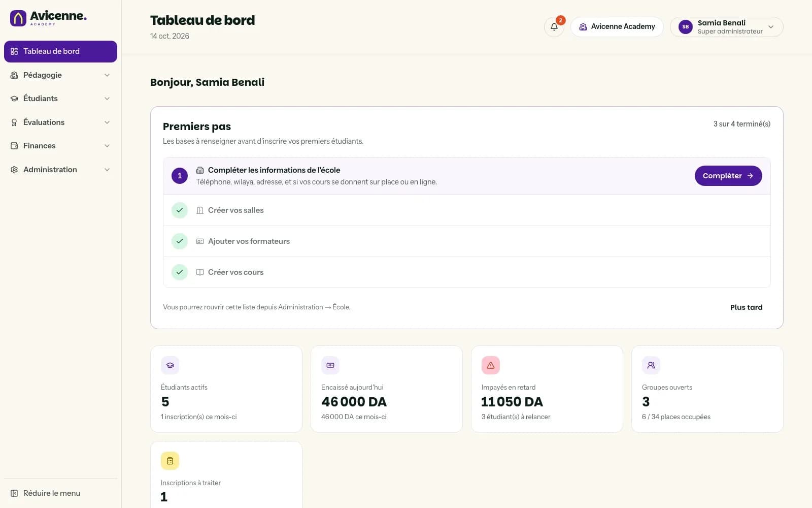Click the step 1 number badge
This screenshot has width=812, height=508.
coord(180,176)
